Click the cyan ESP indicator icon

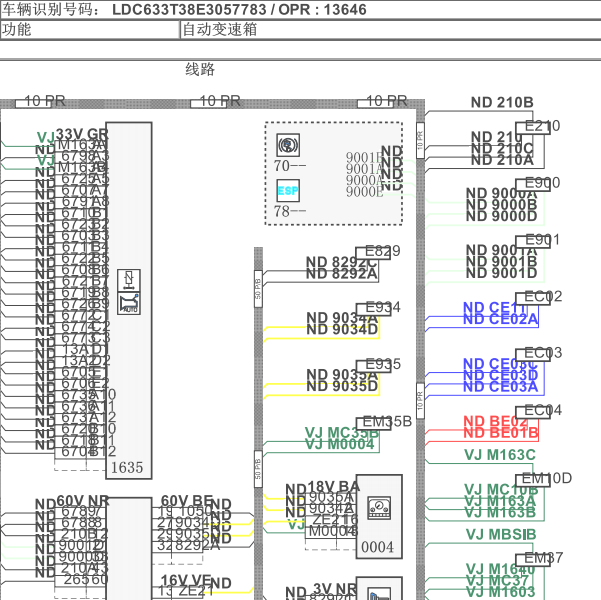pos(288,191)
